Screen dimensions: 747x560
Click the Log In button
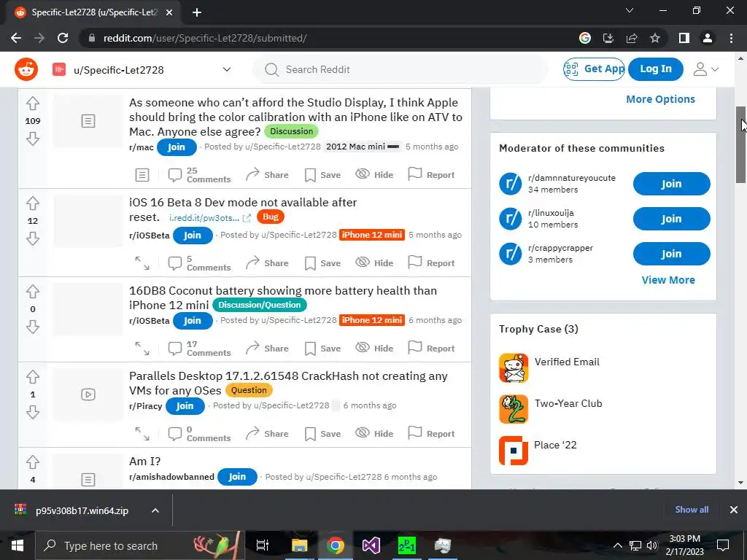[656, 69]
